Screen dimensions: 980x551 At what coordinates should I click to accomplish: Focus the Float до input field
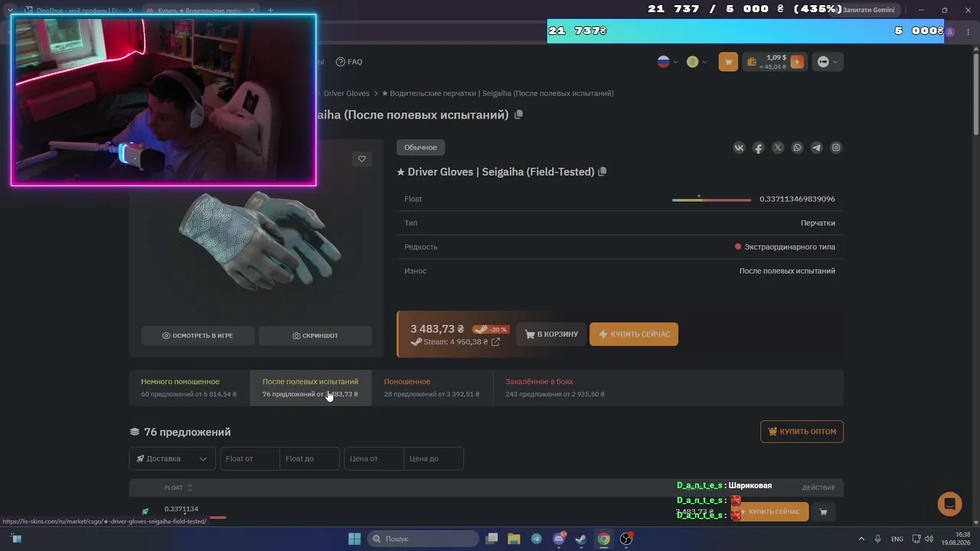point(309,458)
